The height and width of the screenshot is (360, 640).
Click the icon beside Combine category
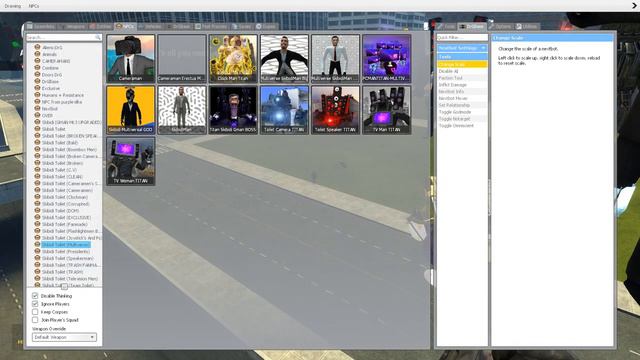38,68
